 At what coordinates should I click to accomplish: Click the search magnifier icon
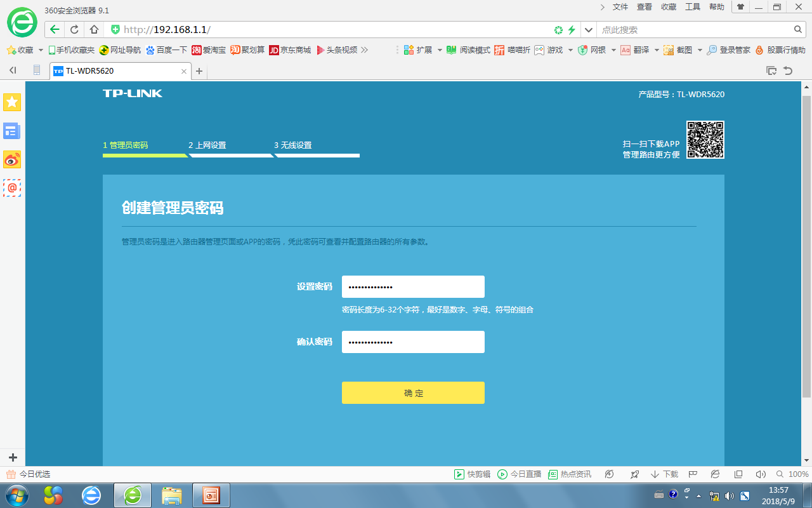click(798, 30)
